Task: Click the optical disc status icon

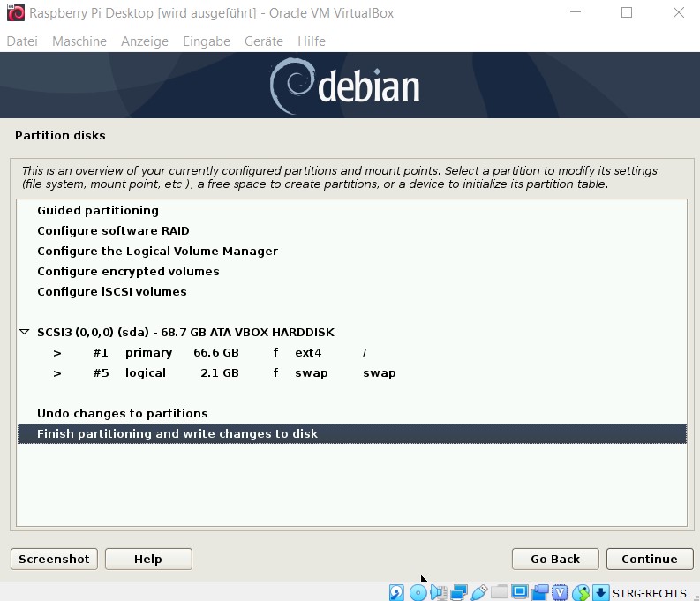Action: pyautogui.click(x=418, y=592)
